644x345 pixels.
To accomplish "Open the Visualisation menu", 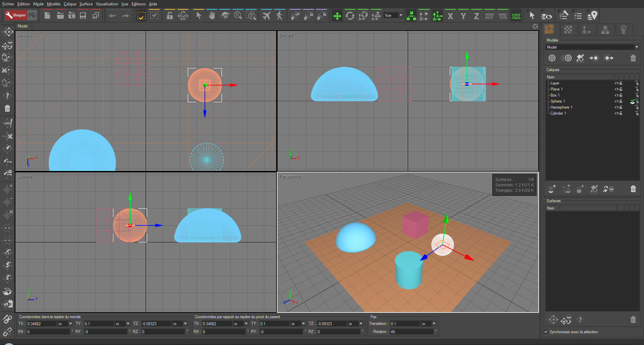I will [x=107, y=4].
